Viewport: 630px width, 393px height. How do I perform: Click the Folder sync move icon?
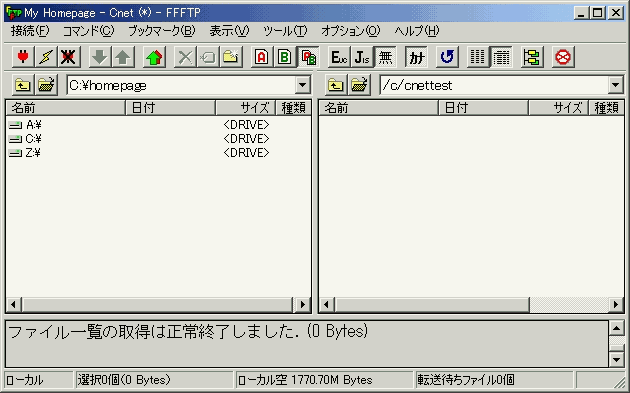click(x=532, y=57)
